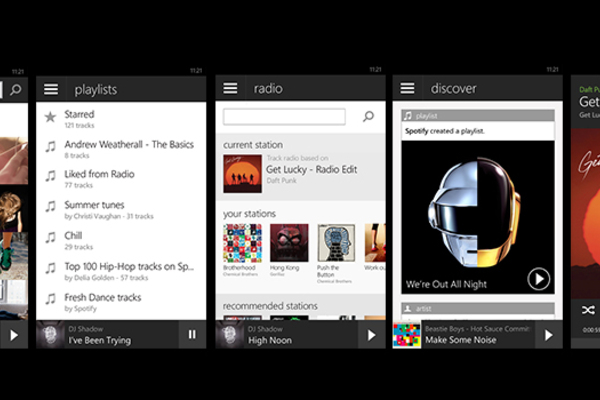The image size is (600, 400).
Task: Tap Get Lucky album art thumbnail
Action: point(243,173)
